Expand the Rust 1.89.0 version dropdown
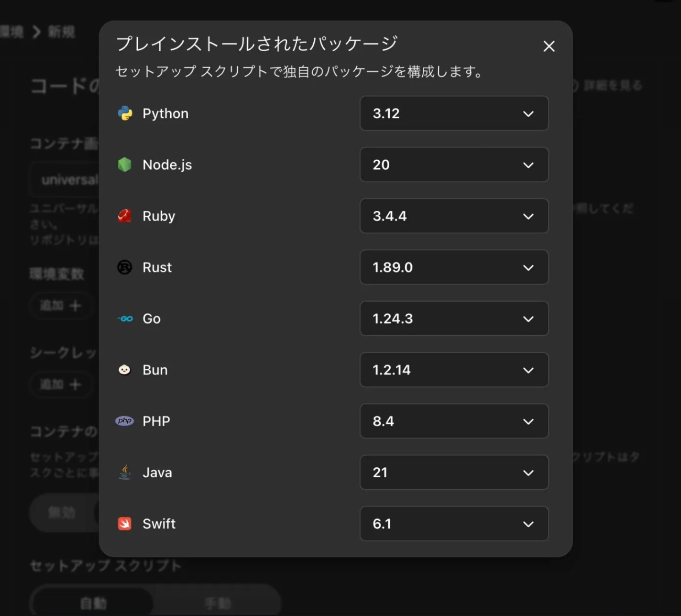Image resolution: width=681 pixels, height=616 pixels. pos(453,267)
